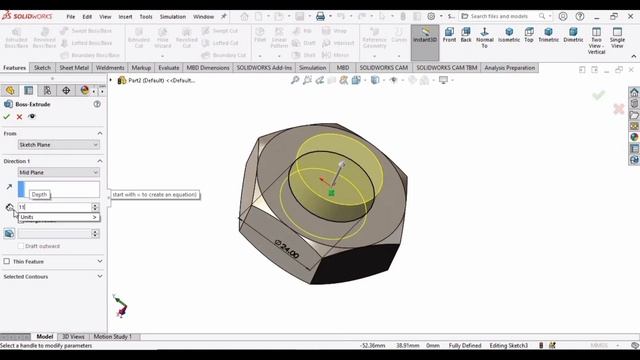This screenshot has height=360, width=640.
Task: Open the Window menu
Action: [x=203, y=17]
